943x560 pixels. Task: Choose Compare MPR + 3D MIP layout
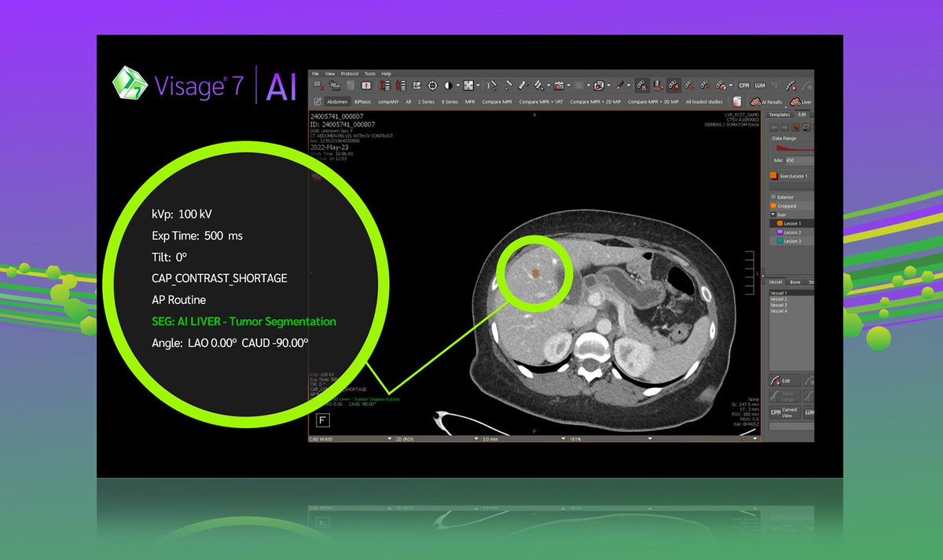[653, 101]
